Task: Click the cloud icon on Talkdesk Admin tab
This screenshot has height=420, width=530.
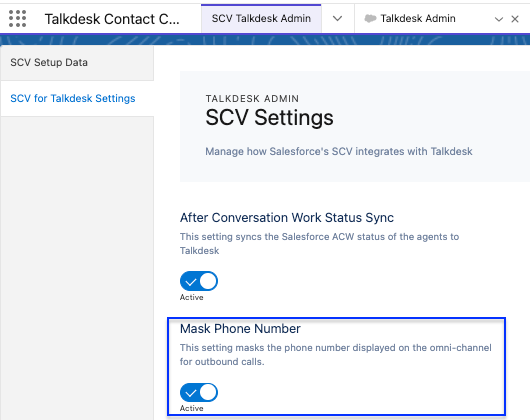Action: [x=370, y=19]
